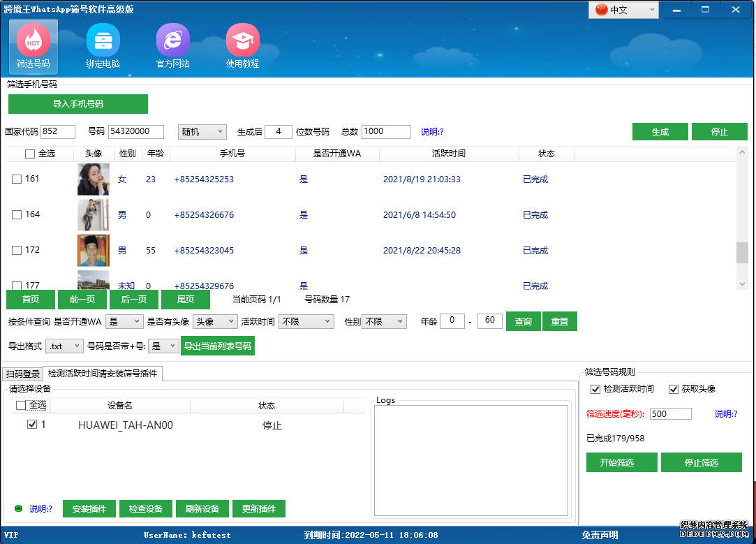Click the 安装插件 button
Image resolution: width=756 pixels, height=544 pixels.
pyautogui.click(x=89, y=509)
